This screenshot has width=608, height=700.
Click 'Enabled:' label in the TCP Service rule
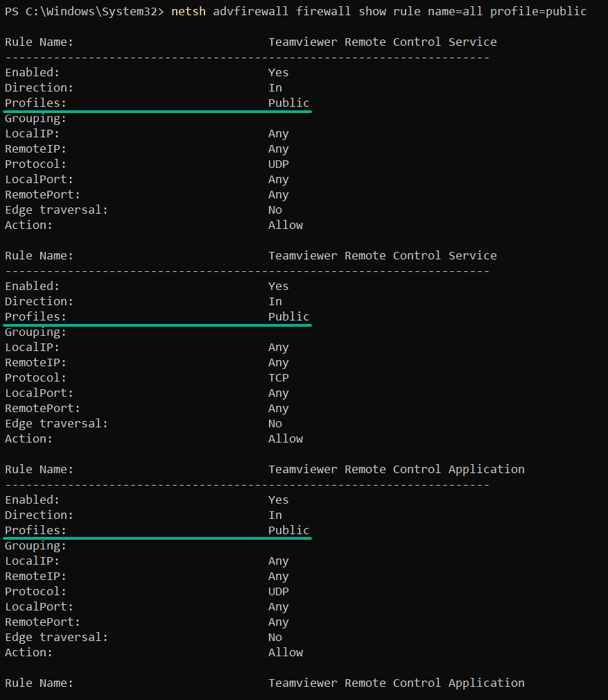click(32, 286)
